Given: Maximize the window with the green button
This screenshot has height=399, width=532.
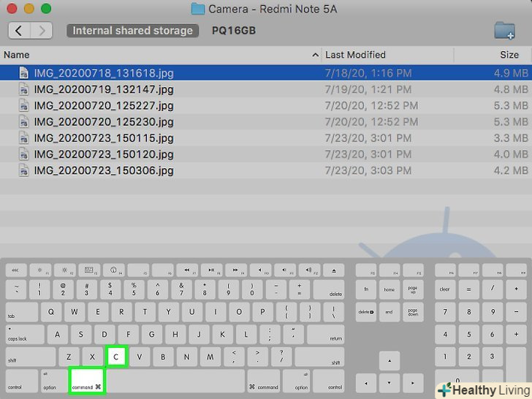Looking at the screenshot, I should tap(46, 9).
